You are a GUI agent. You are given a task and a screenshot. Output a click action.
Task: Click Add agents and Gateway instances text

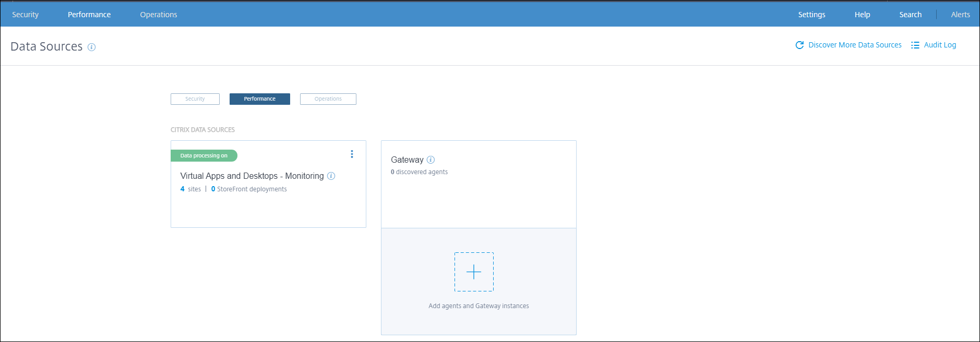pos(479,306)
